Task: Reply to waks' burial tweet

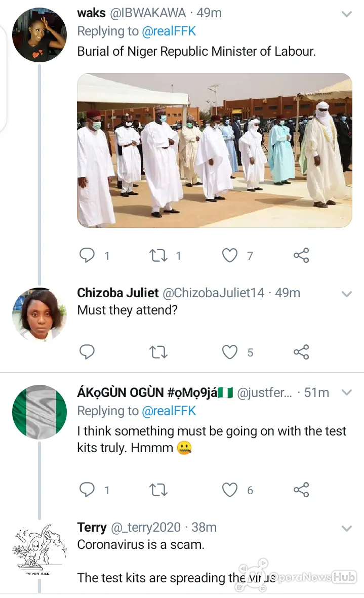Action: [x=87, y=255]
